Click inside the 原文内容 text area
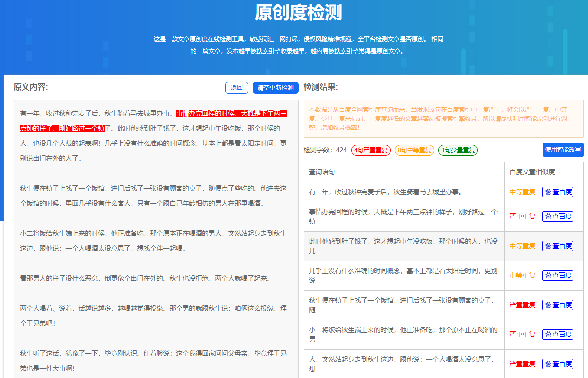 150,225
